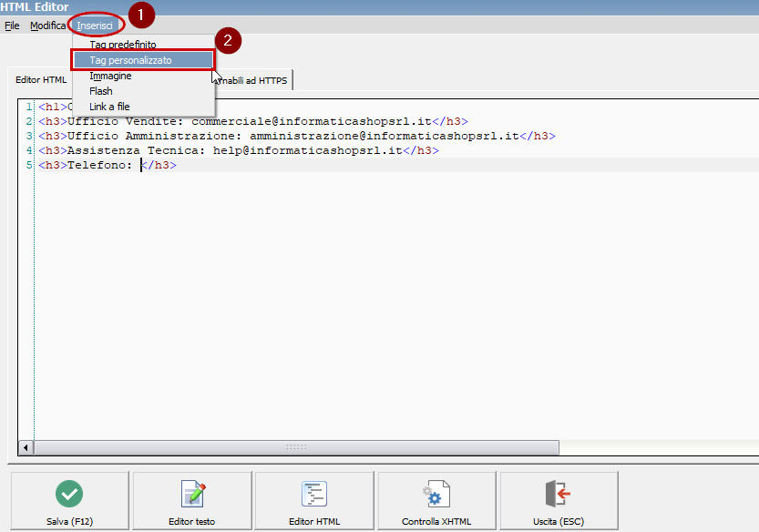Image resolution: width=759 pixels, height=532 pixels.
Task: Choose the Flash menu entry
Action: pos(100,91)
